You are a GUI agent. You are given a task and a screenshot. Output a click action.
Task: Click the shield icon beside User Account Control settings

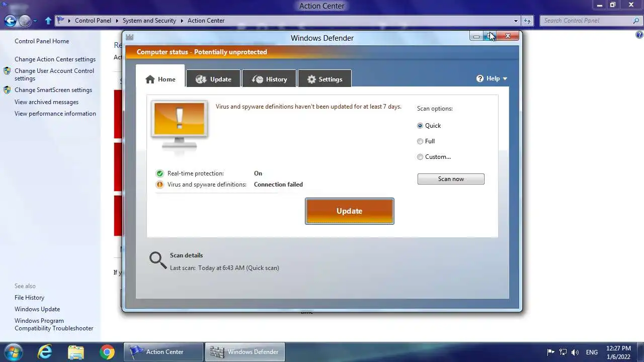point(7,71)
